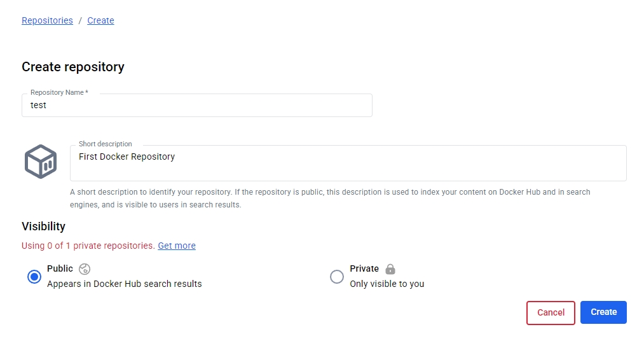Open the Repositories breadcrumb link
The width and height of the screenshot is (644, 355).
click(47, 20)
